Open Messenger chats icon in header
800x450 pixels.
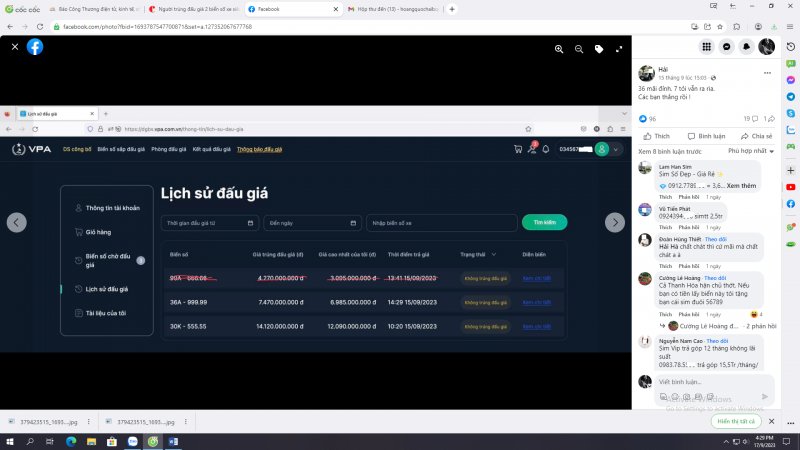pos(727,46)
